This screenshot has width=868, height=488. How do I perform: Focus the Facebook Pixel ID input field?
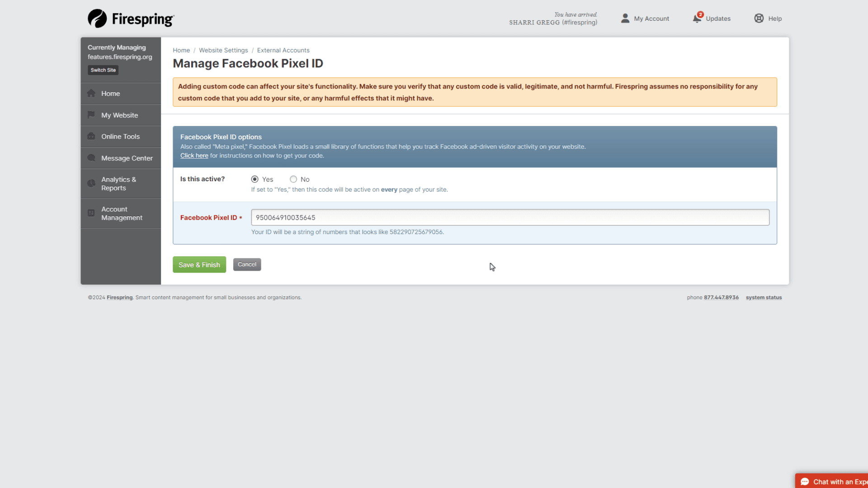click(x=510, y=217)
